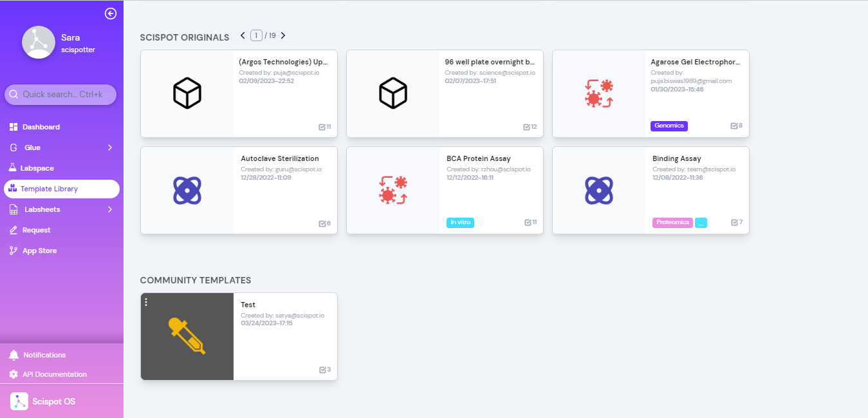This screenshot has height=418, width=868.
Task: Click the red virus-cycle icon on Agarose Gel Electrophoresis
Action: (598, 93)
